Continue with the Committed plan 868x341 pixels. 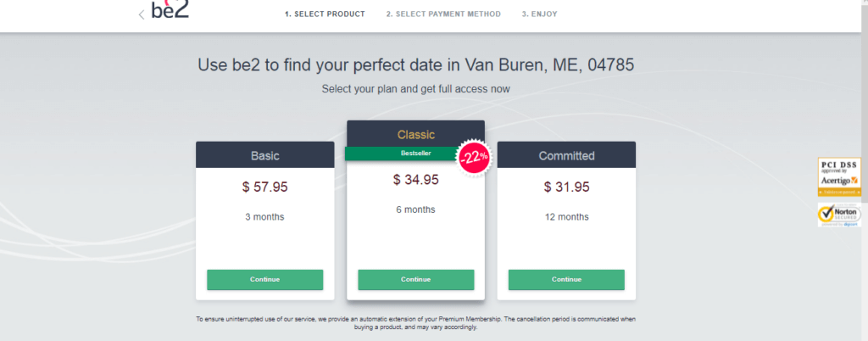[566, 280]
